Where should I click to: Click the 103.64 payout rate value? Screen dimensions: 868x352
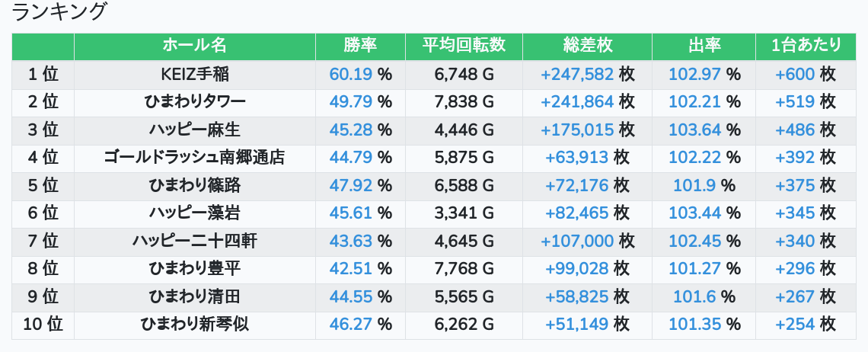click(694, 130)
